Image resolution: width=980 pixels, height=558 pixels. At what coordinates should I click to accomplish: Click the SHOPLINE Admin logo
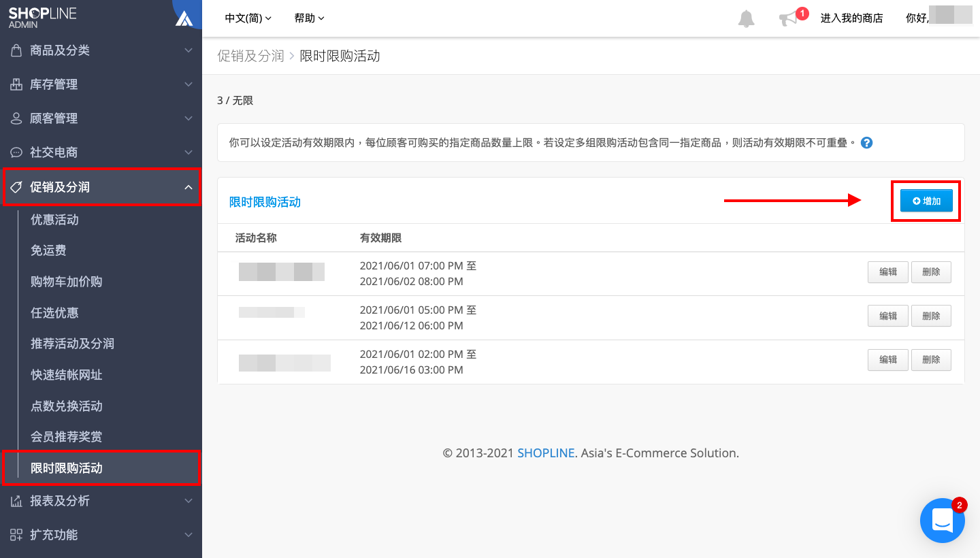[x=42, y=18]
